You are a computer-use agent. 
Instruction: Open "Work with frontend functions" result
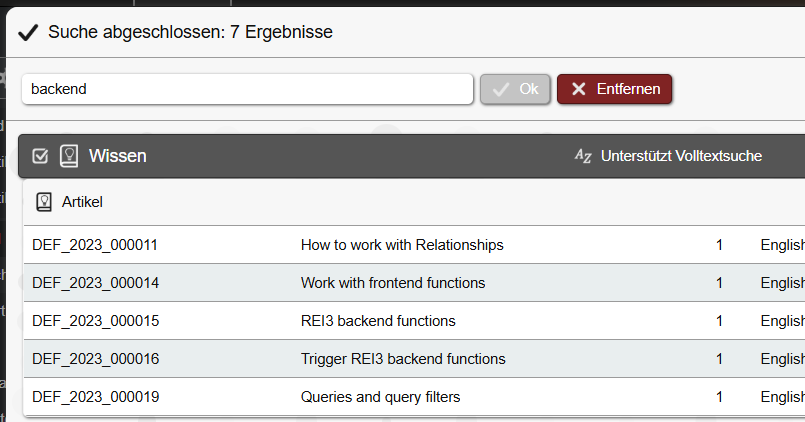tap(392, 283)
